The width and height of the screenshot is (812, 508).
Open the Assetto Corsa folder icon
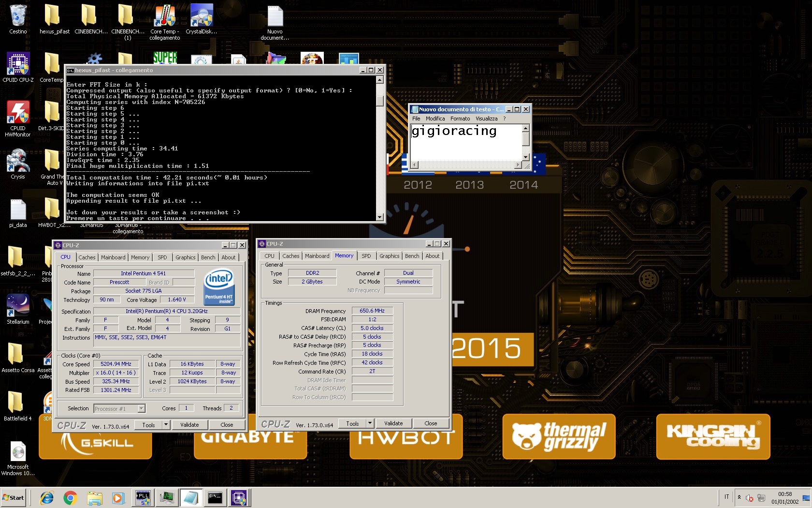[x=18, y=358]
